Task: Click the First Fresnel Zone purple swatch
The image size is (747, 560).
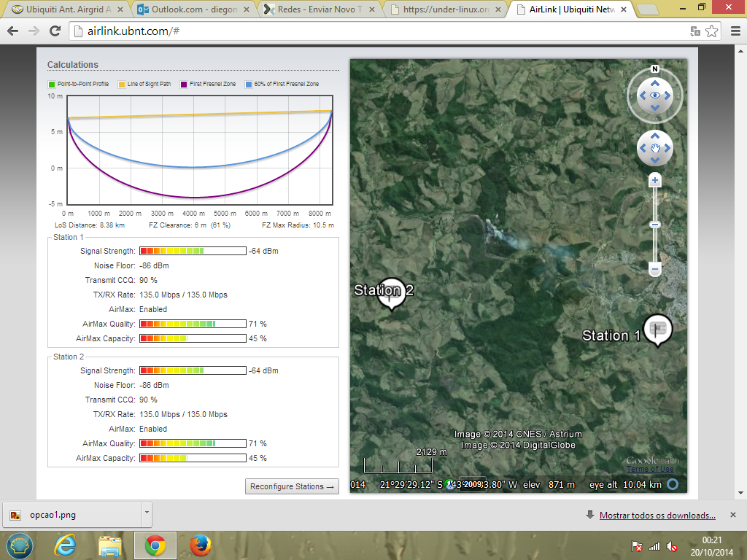Action: click(184, 85)
